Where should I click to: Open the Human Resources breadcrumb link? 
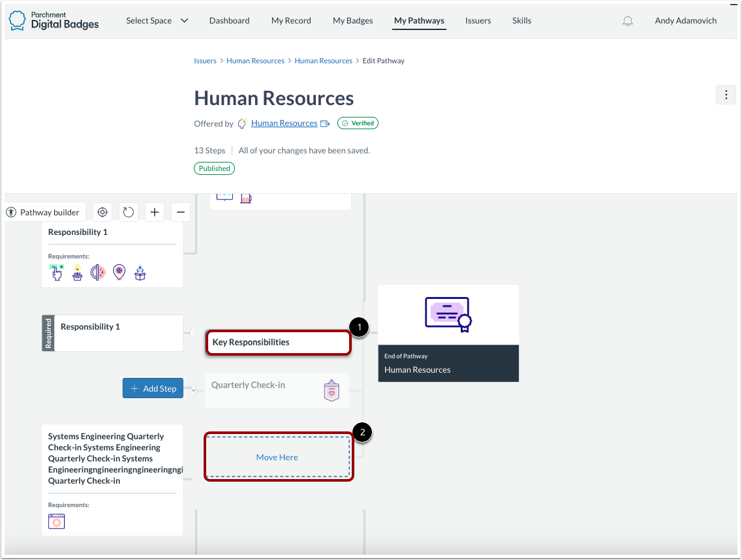click(255, 60)
